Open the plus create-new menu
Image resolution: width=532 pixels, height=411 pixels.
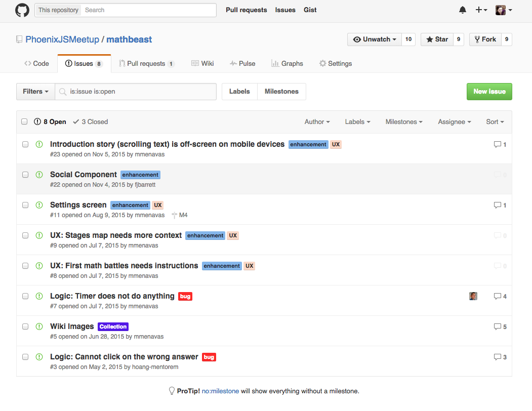pyautogui.click(x=481, y=10)
